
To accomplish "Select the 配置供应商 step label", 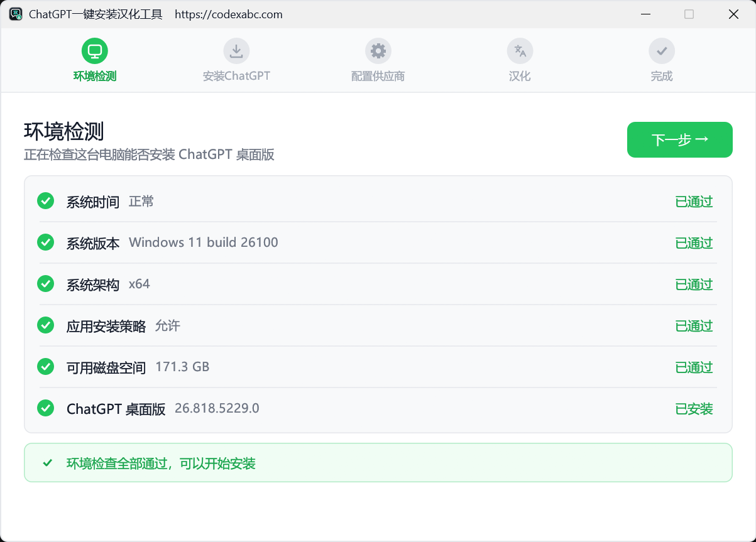I will click(x=378, y=76).
